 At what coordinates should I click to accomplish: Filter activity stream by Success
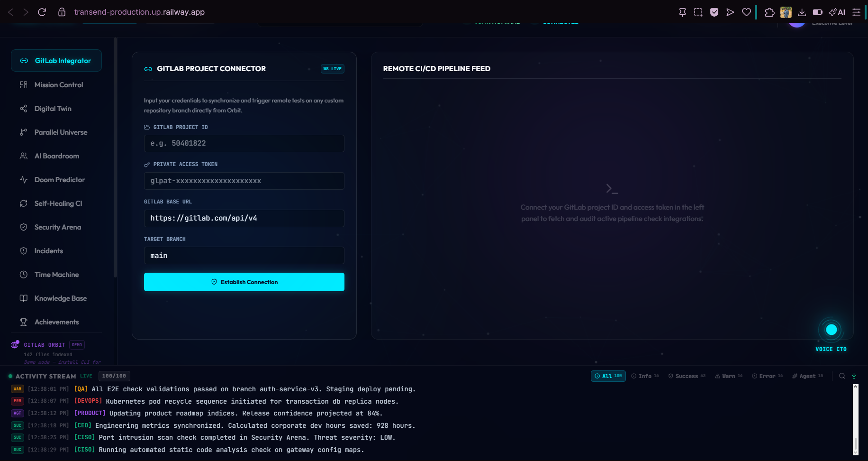coord(687,376)
